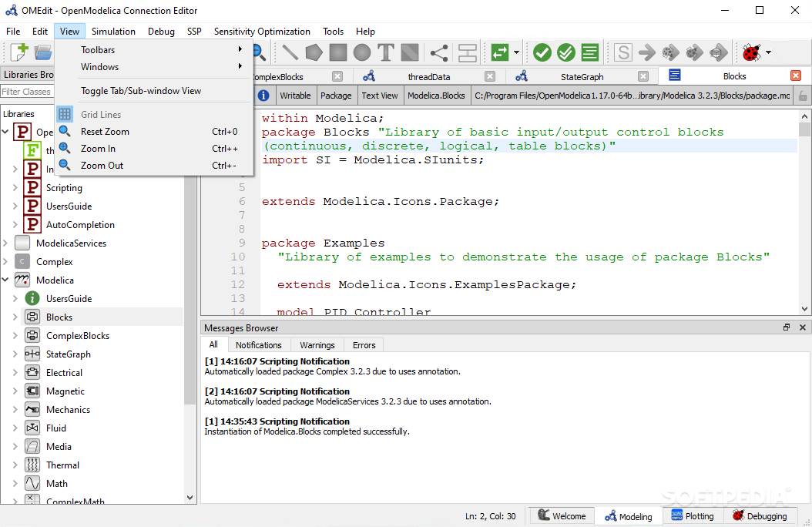
Task: Switch to the Debugging perspective
Action: click(760, 515)
